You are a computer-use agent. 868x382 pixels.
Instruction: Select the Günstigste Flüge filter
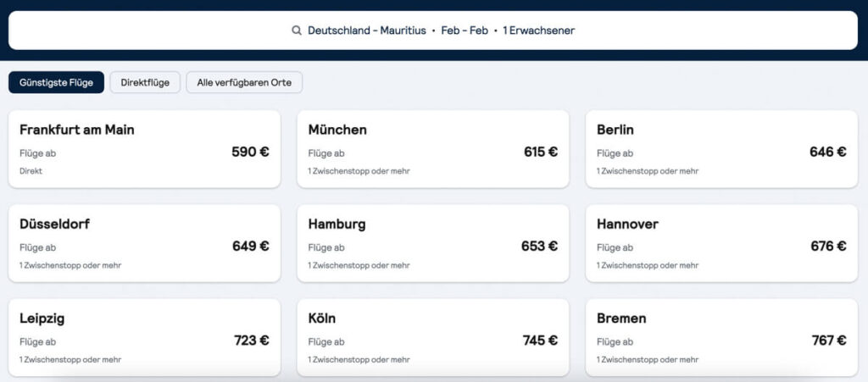click(56, 82)
